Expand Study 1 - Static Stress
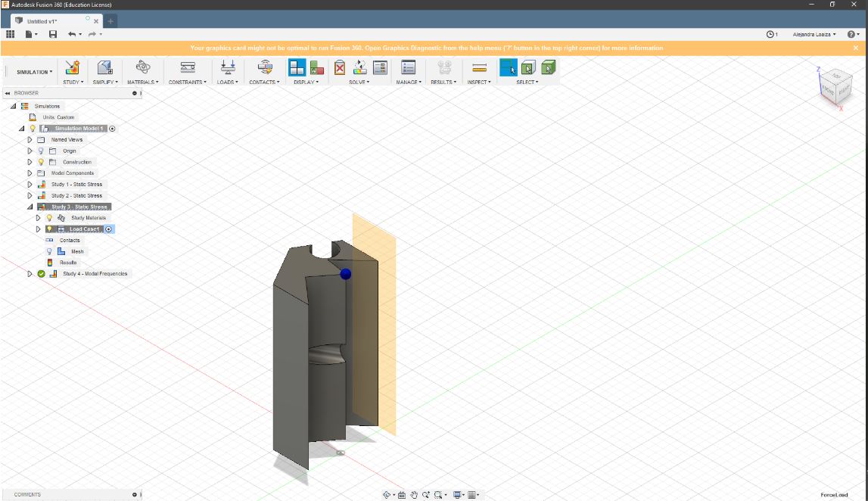The height and width of the screenshot is (501, 868). click(30, 185)
